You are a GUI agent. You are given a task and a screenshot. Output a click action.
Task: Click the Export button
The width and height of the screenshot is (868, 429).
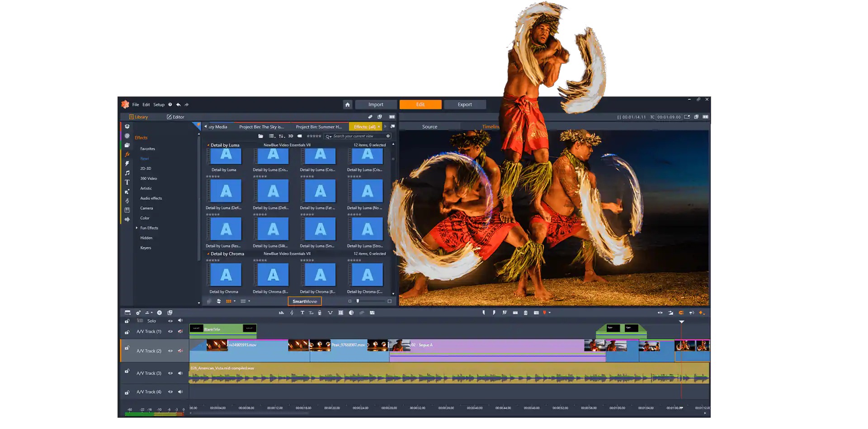[x=465, y=105]
